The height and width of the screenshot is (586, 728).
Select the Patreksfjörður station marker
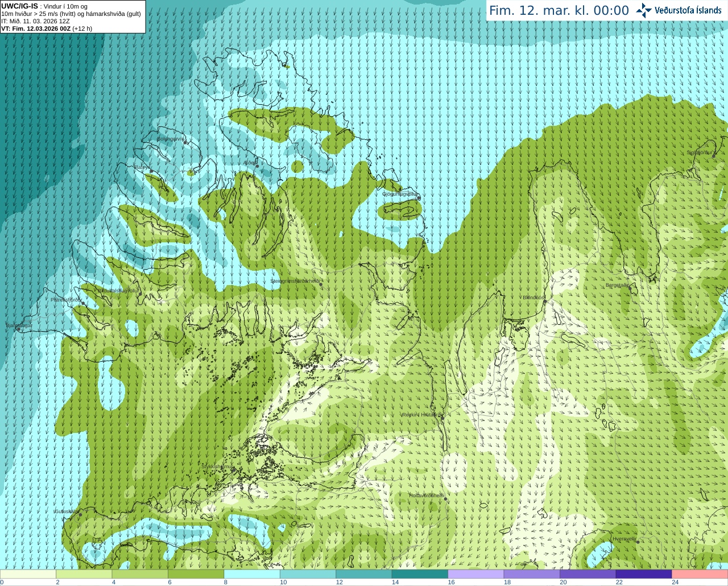tap(84, 303)
